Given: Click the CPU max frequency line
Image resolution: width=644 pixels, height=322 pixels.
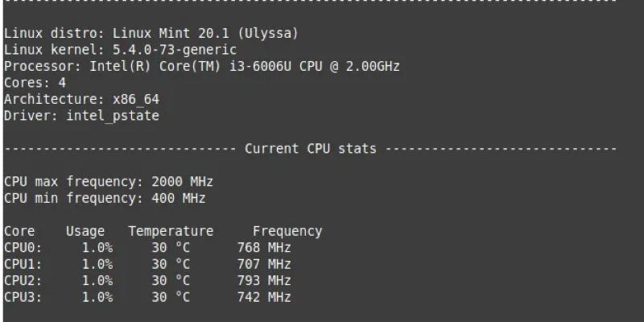Looking at the screenshot, I should click(109, 182).
